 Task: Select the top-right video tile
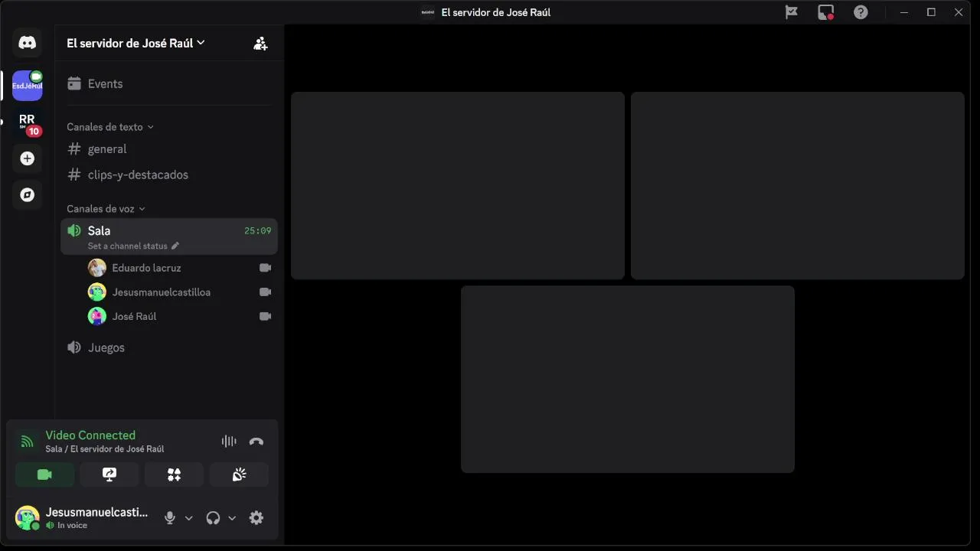tap(798, 186)
